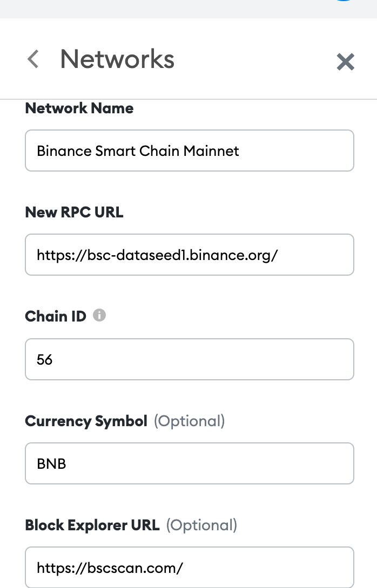Screen dimensions: 377x588
Task: Show the Chain ID info tooltip icon
Action: pos(99,315)
